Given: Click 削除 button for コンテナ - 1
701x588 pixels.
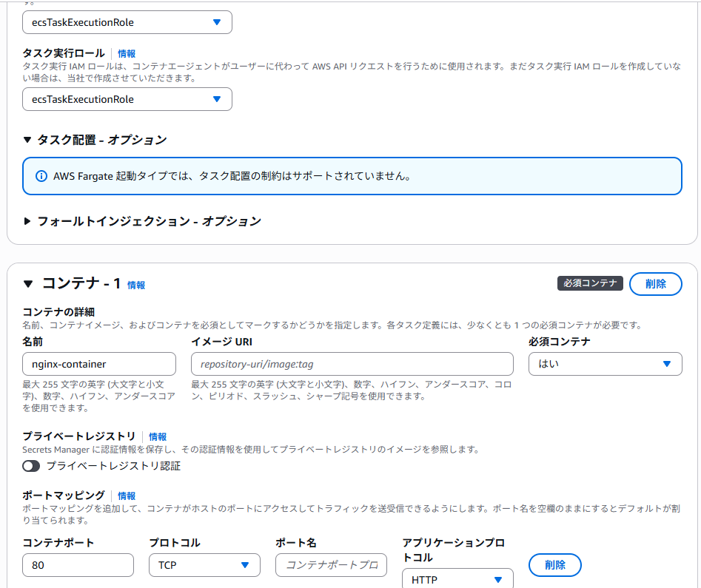Looking at the screenshot, I should pos(655,284).
